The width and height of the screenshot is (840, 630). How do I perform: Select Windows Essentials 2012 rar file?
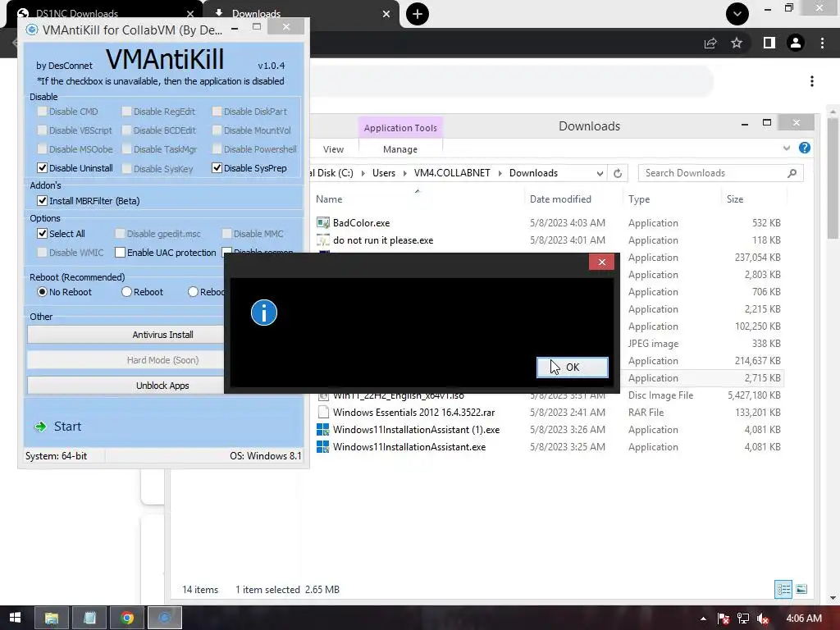(x=413, y=413)
